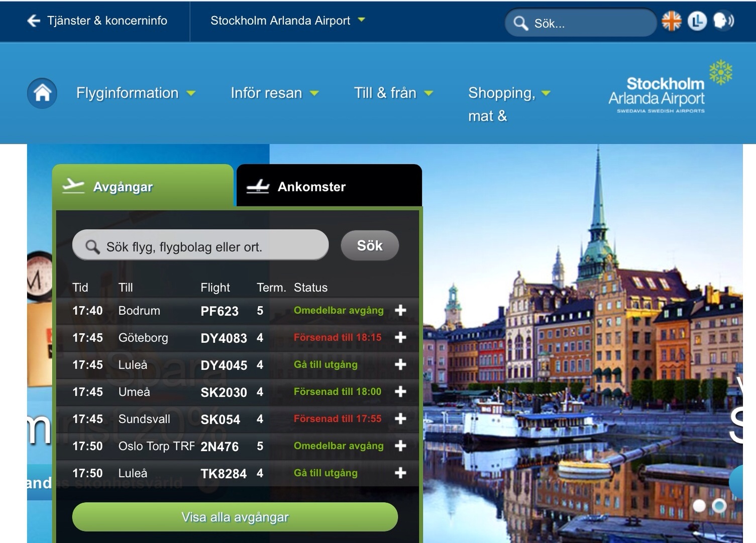Expand flight DY4083 Göteborg details
Viewport: 756px width, 543px height.
pos(400,338)
